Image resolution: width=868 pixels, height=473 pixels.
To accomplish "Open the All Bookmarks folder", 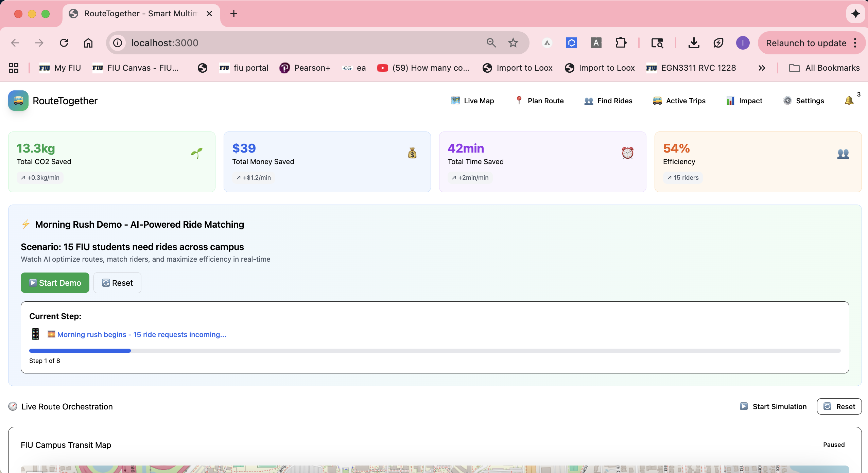I will coord(824,68).
